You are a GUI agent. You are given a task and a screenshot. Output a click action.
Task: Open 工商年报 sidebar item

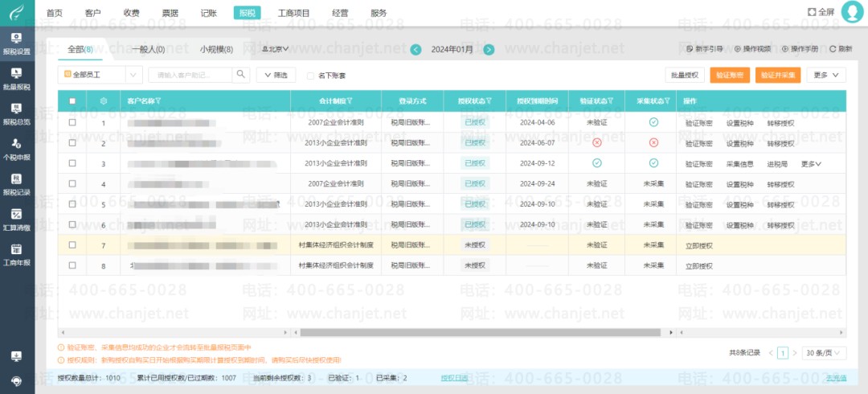pyautogui.click(x=17, y=254)
